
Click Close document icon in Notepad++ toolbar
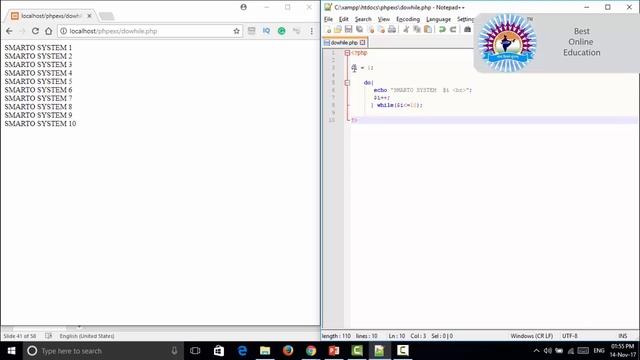tap(371, 29)
